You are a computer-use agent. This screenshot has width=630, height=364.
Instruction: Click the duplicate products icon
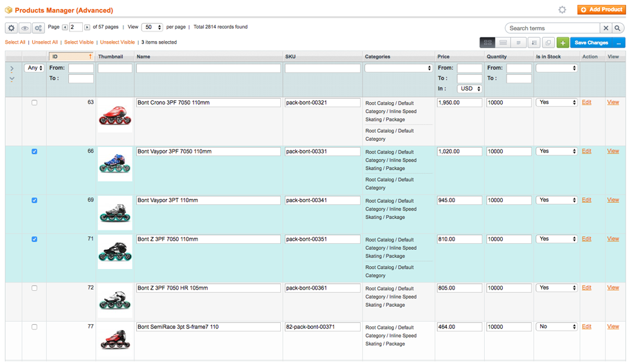[x=548, y=42]
